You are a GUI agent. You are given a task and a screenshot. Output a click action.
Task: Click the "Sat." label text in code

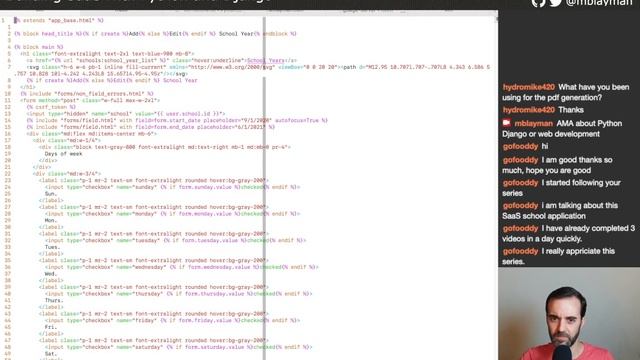tap(51, 354)
